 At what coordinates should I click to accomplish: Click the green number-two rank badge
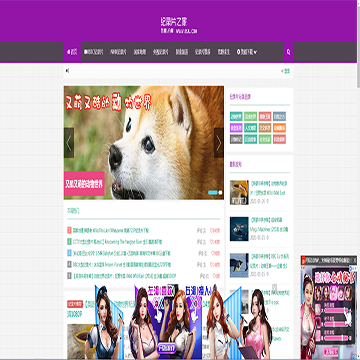[69, 241]
